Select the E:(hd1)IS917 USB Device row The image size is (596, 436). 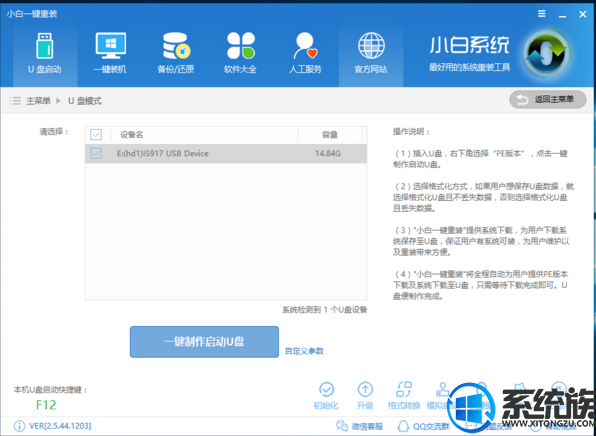click(x=226, y=154)
